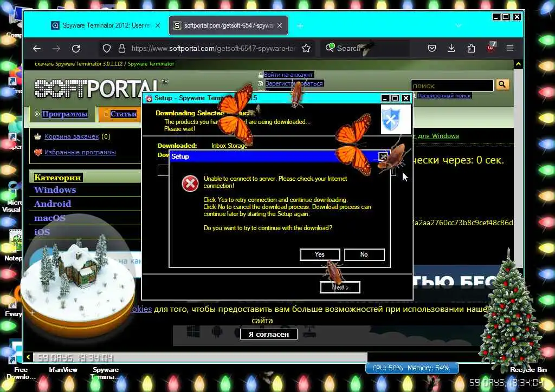This screenshot has width=555, height=392.
Task: Switch to Spyware Terminator 2012 tab
Action: (x=106, y=25)
